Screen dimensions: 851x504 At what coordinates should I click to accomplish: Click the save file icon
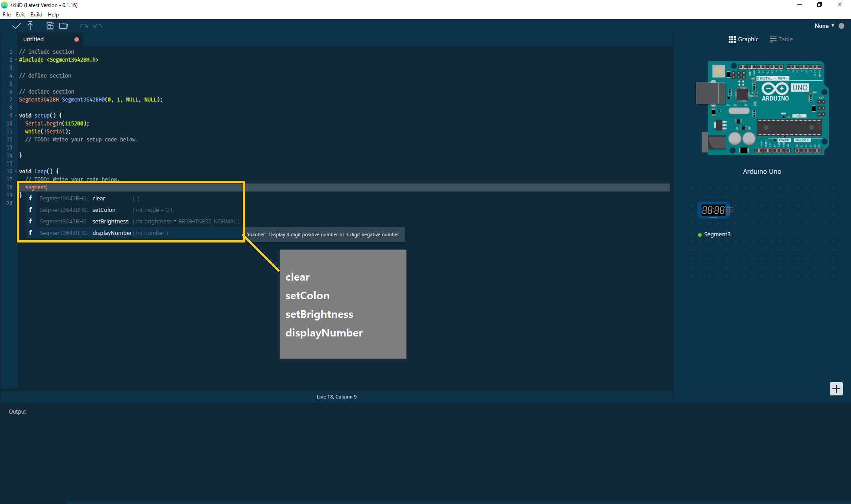pyautogui.click(x=50, y=26)
